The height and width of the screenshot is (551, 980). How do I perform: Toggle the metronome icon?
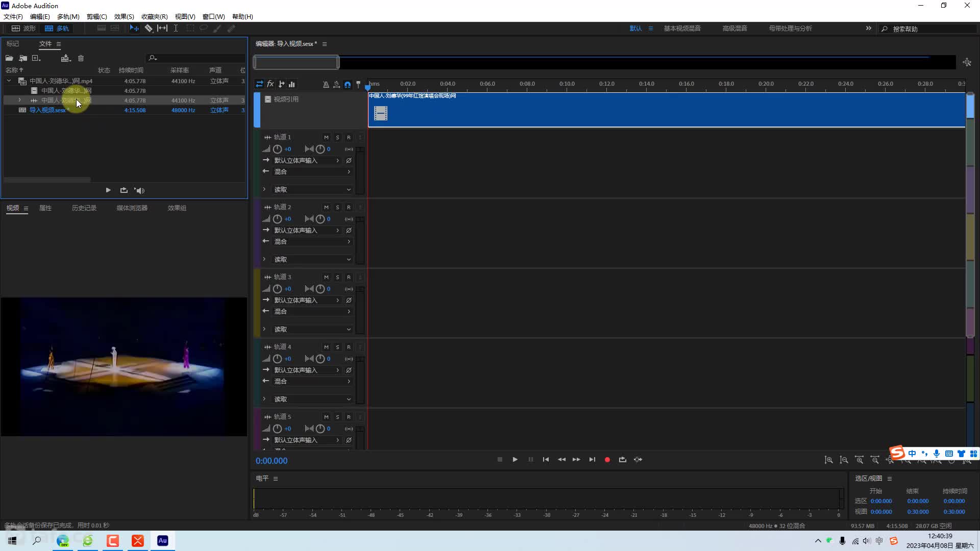click(x=326, y=85)
